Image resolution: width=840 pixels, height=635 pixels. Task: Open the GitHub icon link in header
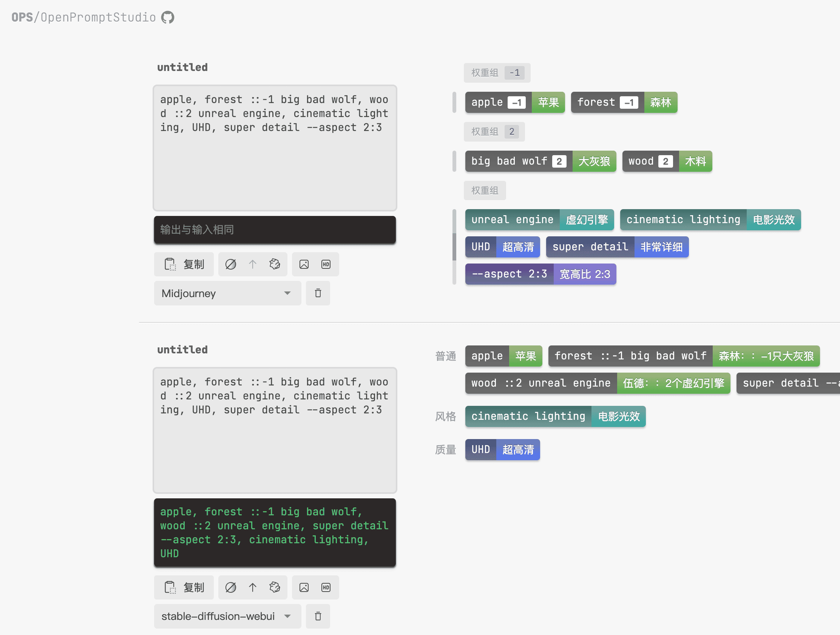coord(167,17)
